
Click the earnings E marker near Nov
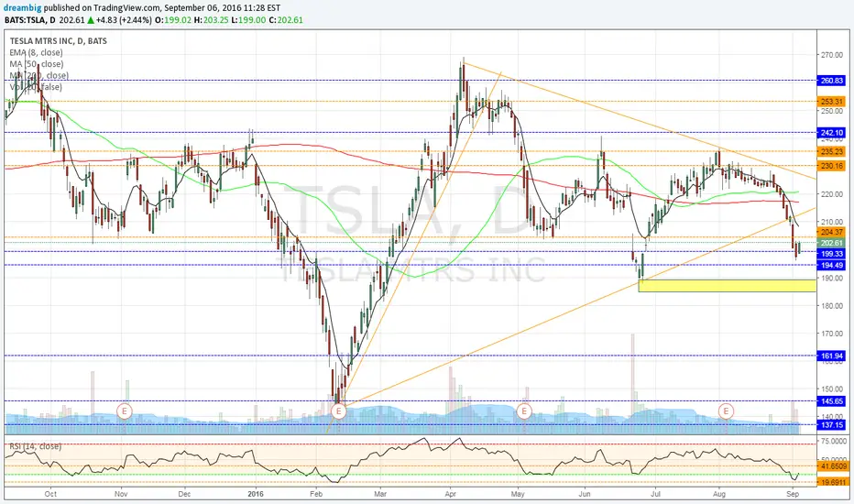click(125, 411)
